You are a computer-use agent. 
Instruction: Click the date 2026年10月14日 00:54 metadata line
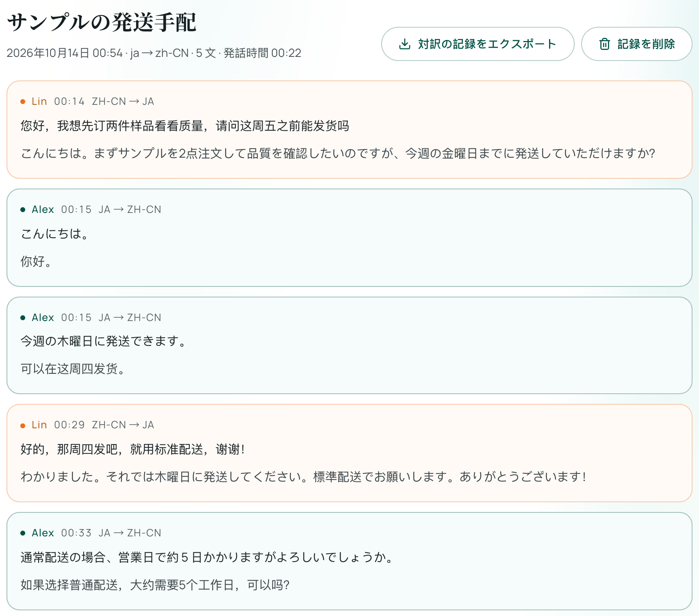(154, 53)
